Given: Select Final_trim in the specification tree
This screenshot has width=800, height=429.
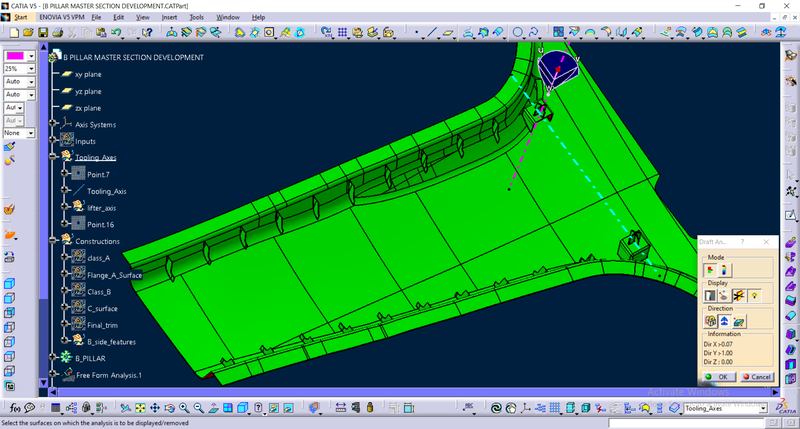Looking at the screenshot, I should [x=103, y=324].
